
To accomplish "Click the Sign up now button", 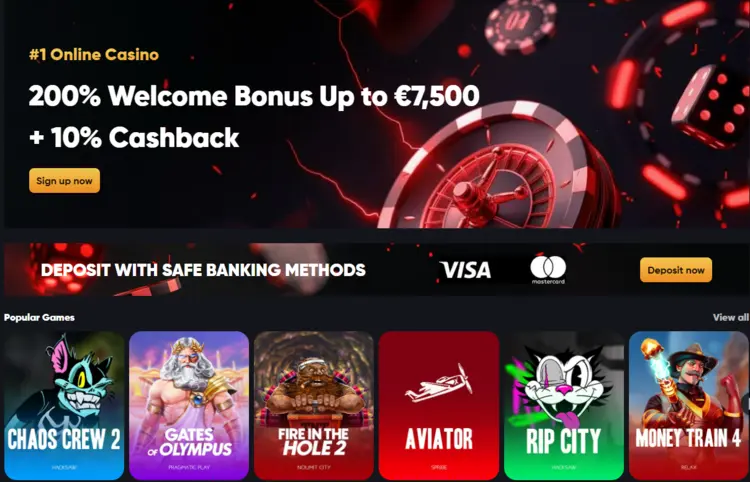I will [65, 181].
